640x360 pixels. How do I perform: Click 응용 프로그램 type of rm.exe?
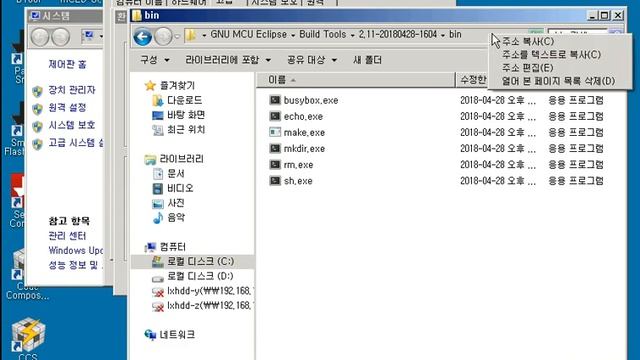tap(576, 165)
